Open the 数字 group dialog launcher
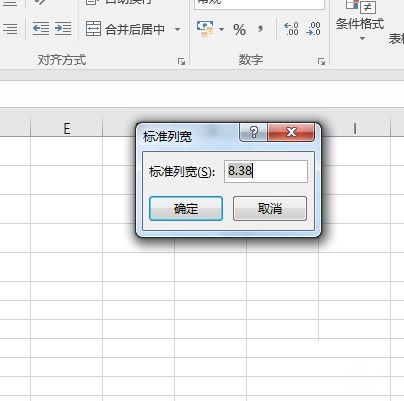The image size is (404, 401). 321,61
